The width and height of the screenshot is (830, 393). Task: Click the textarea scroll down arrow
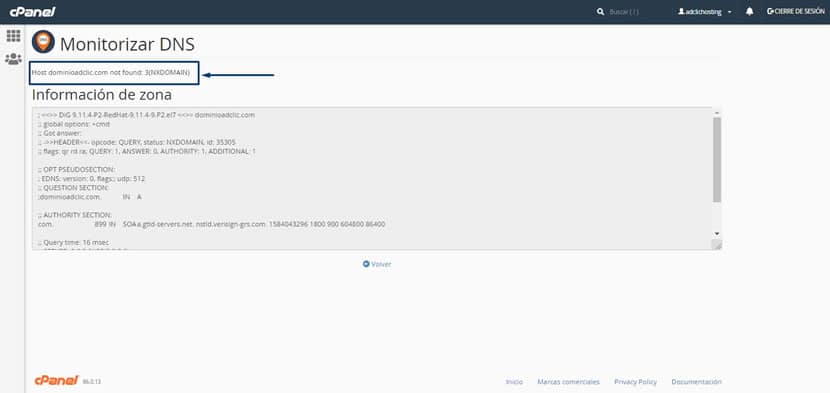pos(717,234)
